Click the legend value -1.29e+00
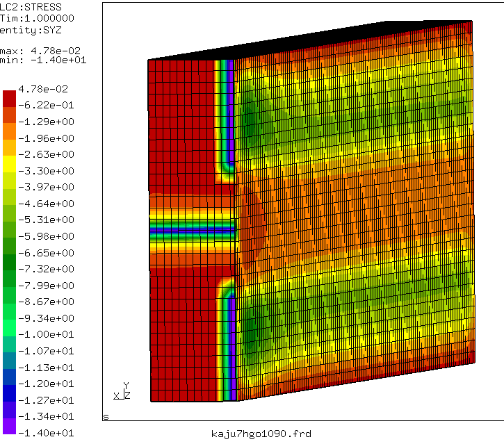This screenshot has height=444, width=504. pyautogui.click(x=46, y=122)
